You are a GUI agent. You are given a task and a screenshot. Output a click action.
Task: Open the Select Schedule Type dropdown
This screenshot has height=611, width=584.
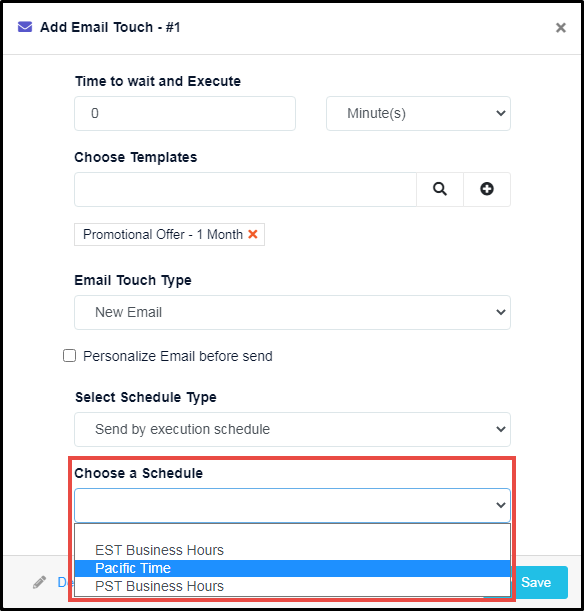(292, 429)
